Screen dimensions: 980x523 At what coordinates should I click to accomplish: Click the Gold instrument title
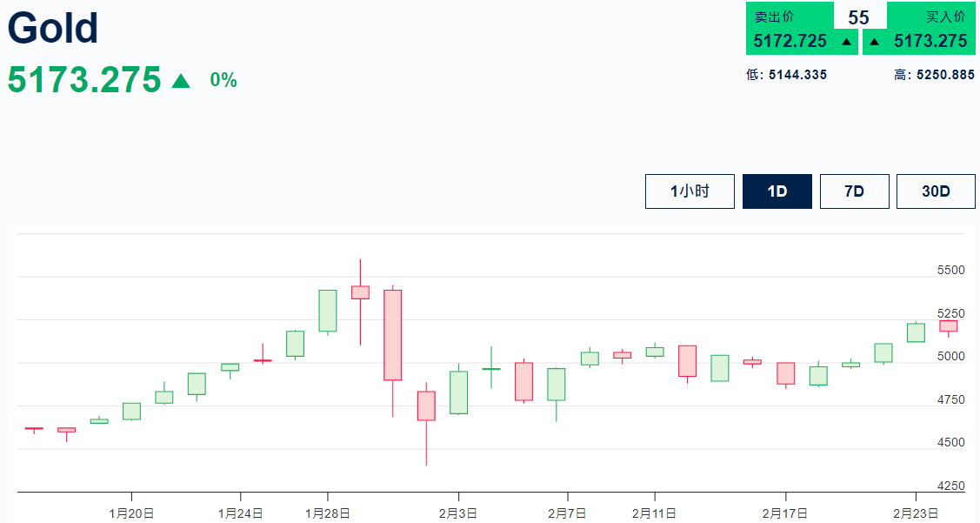[53, 28]
